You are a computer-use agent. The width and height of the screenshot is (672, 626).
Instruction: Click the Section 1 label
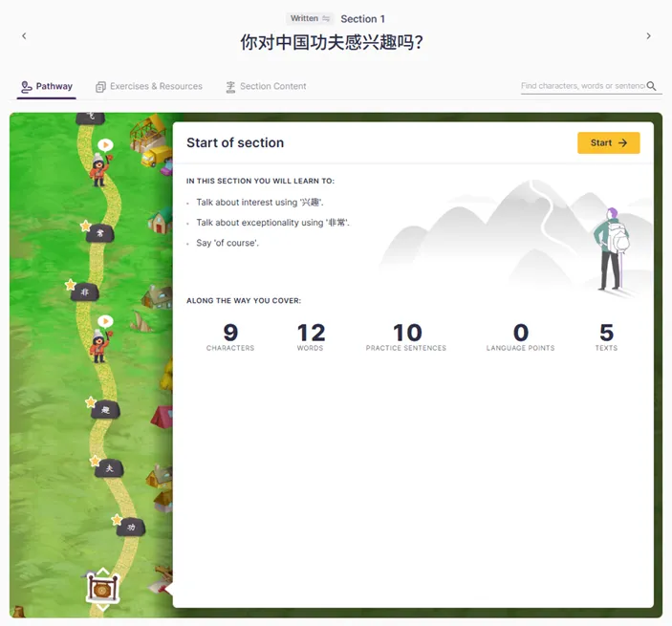pos(362,19)
